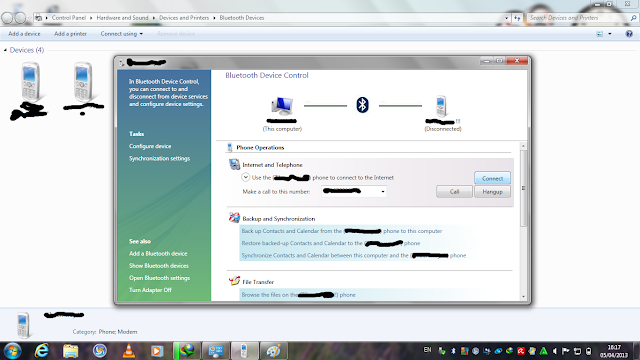640x360 pixels.
Task: Click the Connect button
Action: coord(492,178)
